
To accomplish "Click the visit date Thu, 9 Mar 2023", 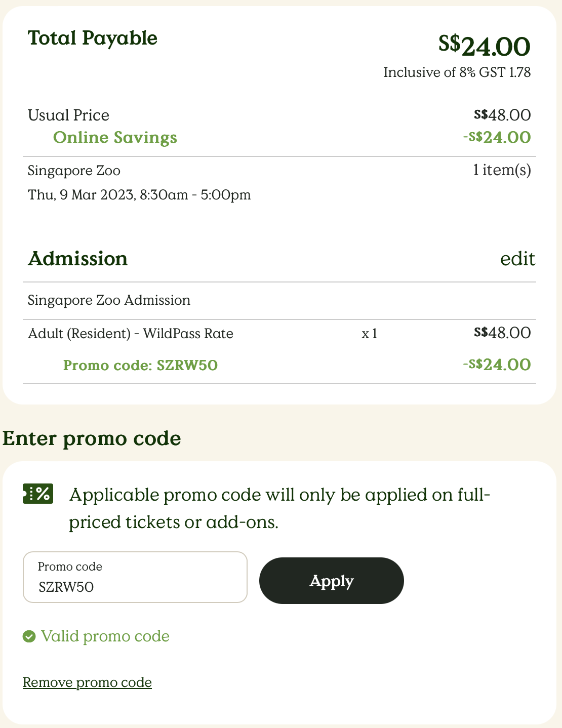I will point(82,195).
